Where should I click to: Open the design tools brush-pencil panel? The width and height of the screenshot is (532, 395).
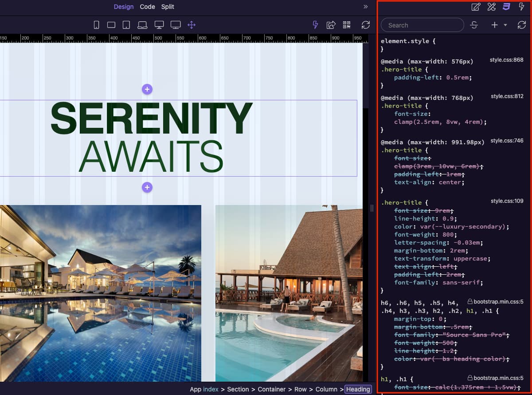(x=491, y=7)
